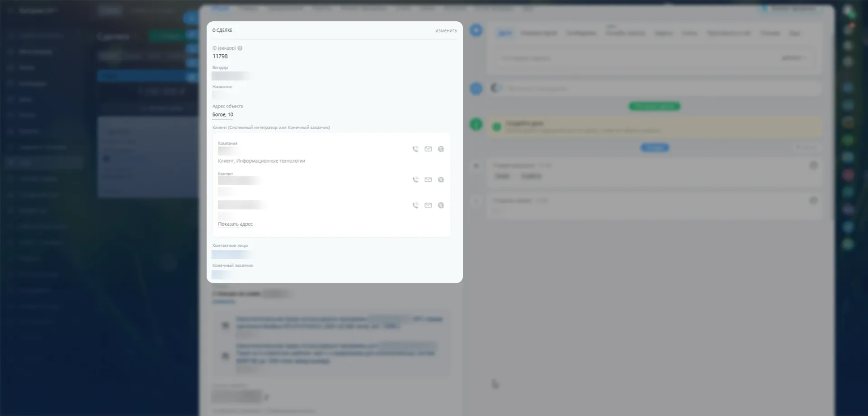Expand "Показать адрес" in the client card
Screen dimensions: 868x416
(x=235, y=224)
